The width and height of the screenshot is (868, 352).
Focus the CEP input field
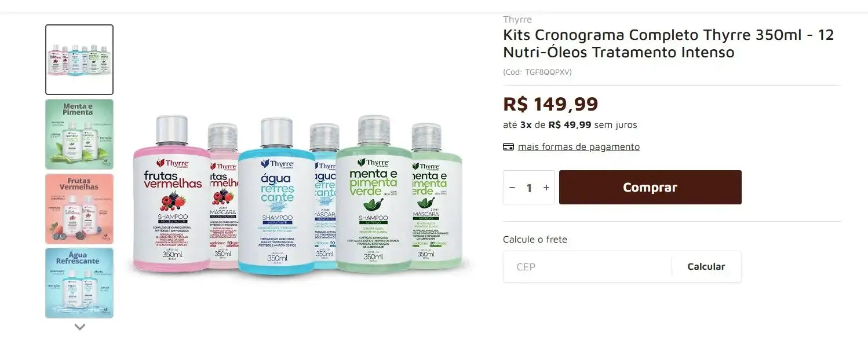point(588,267)
